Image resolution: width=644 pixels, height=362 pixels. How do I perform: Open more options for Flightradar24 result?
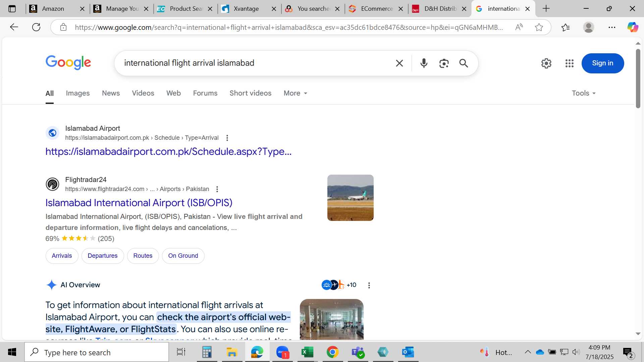coord(217,189)
